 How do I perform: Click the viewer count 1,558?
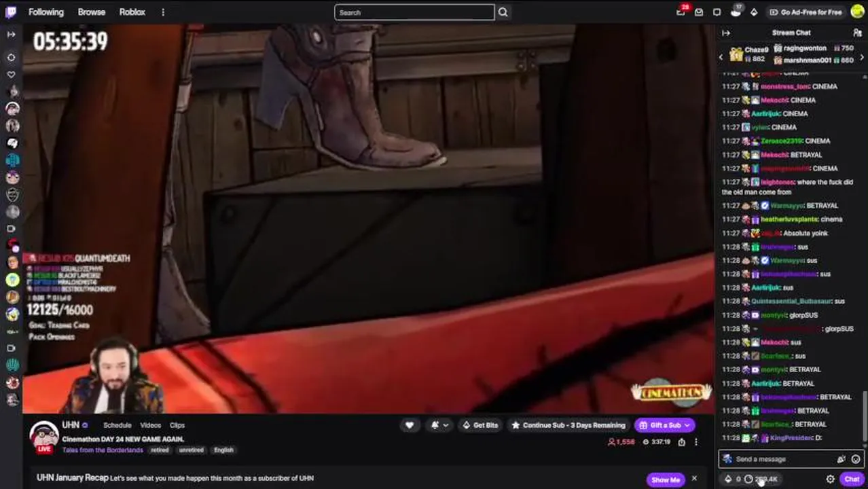click(621, 441)
